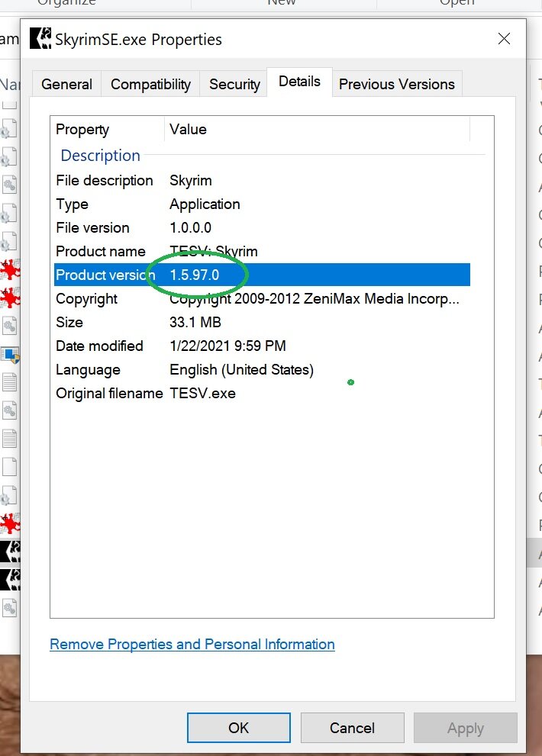Click the Value column header
Image resolution: width=542 pixels, height=756 pixels.
click(x=317, y=129)
